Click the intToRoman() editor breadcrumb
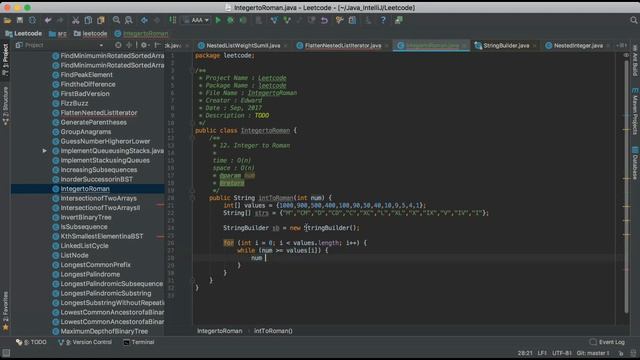 [273, 331]
